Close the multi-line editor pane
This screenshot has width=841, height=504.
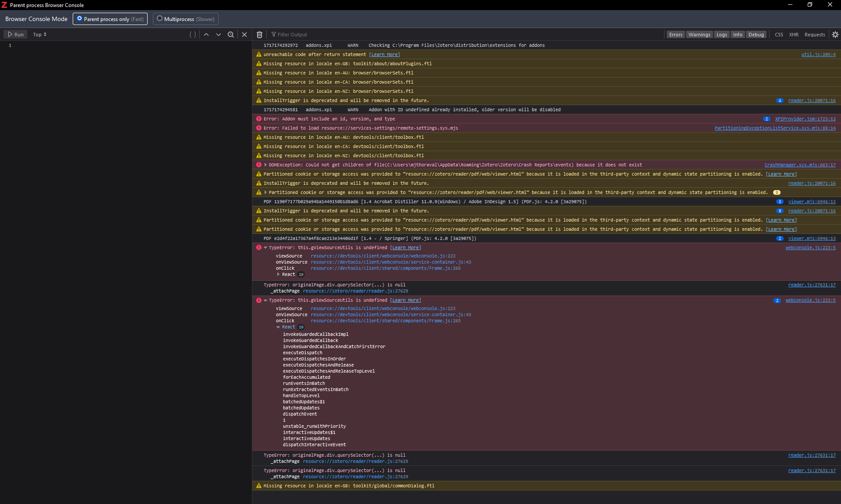pos(244,35)
